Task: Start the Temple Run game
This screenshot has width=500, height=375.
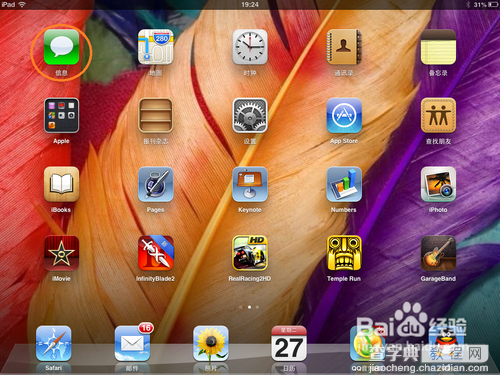Action: click(344, 253)
